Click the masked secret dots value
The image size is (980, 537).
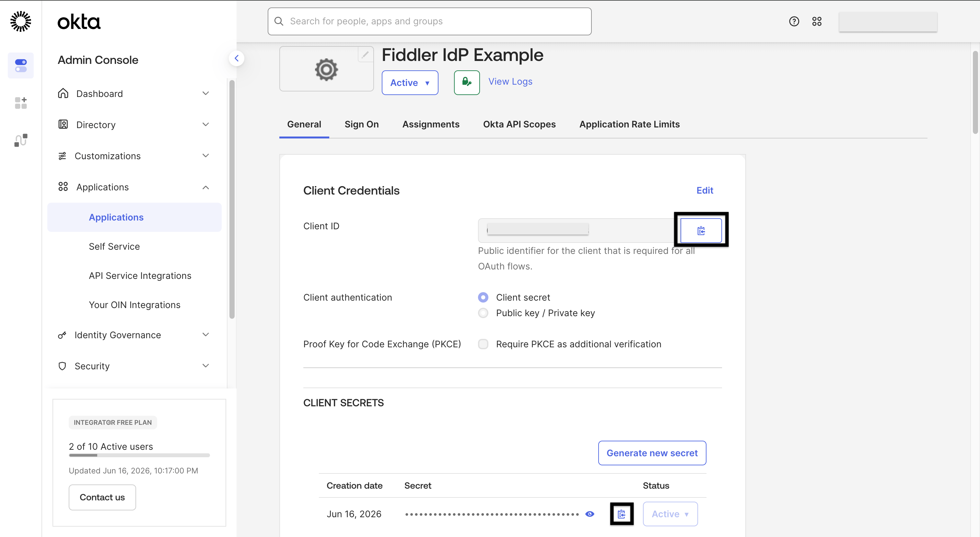[x=492, y=514]
